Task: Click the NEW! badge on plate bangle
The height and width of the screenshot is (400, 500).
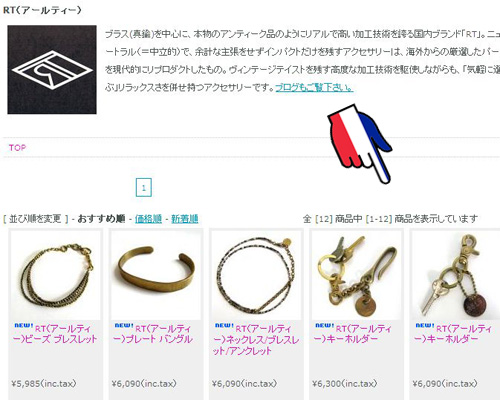Action: coord(124,325)
